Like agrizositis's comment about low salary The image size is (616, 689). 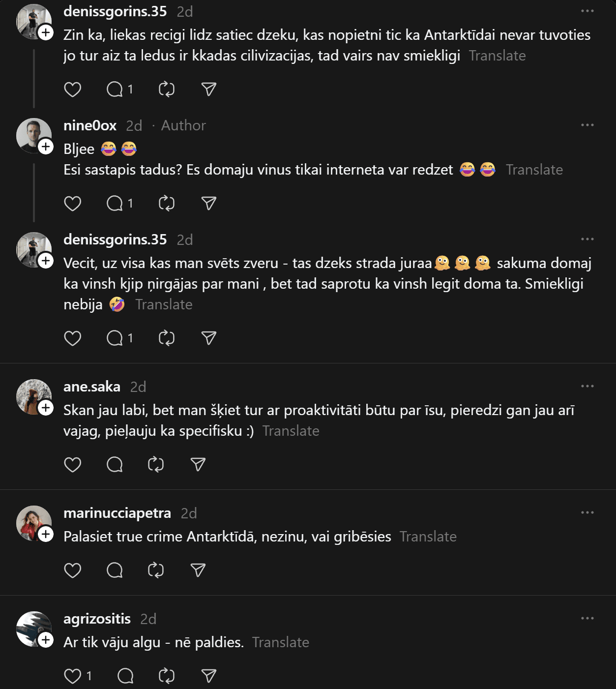click(x=73, y=676)
